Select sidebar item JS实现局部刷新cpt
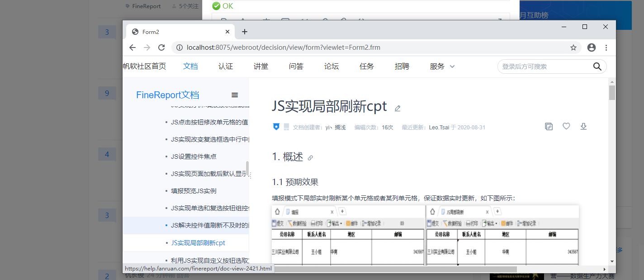Screen dimensions: 644x280 (x=198, y=243)
